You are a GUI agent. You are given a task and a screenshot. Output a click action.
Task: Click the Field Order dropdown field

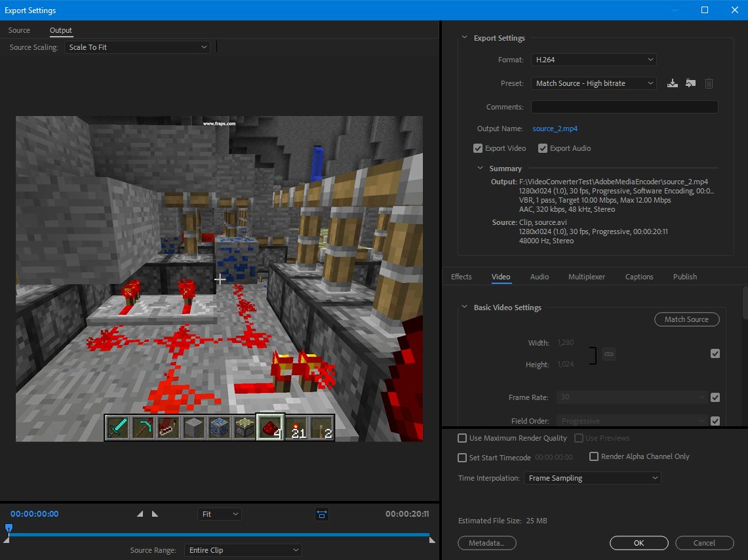[x=631, y=421]
